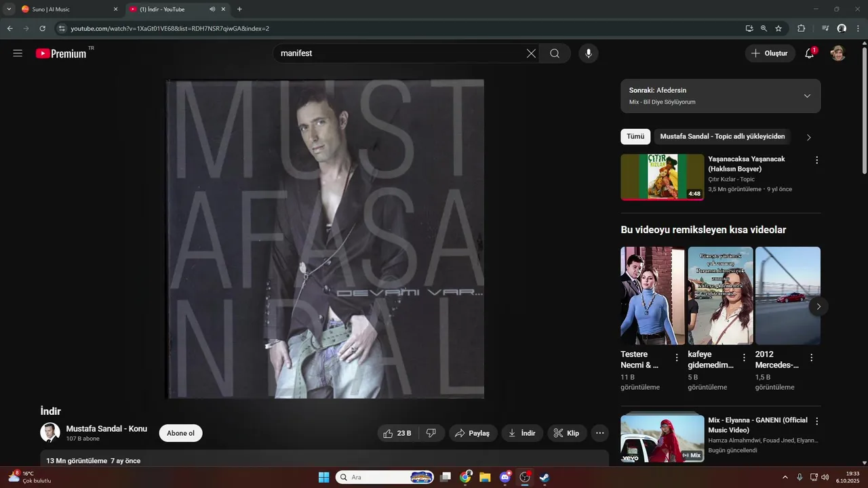View site information icon in address bar
This screenshot has height=488, width=868.
[x=62, y=28]
